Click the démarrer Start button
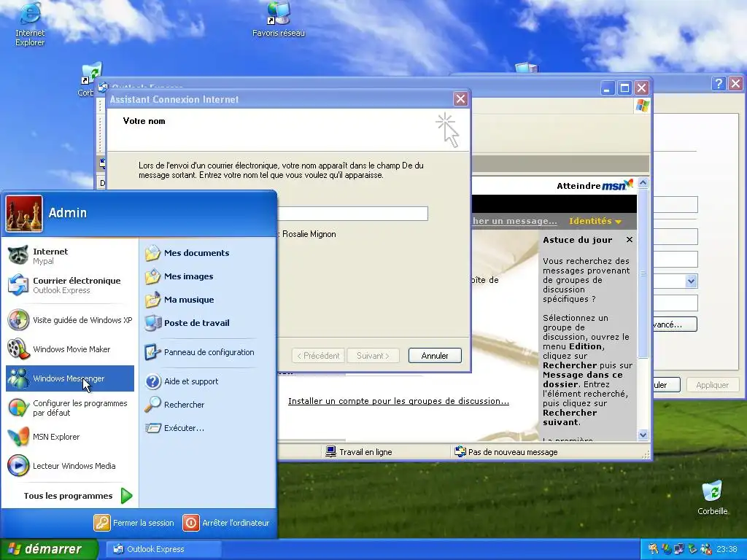The image size is (747, 560). 47,549
